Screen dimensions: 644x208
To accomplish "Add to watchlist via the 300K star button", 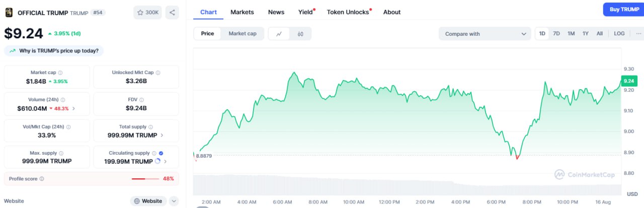I will pyautogui.click(x=147, y=13).
